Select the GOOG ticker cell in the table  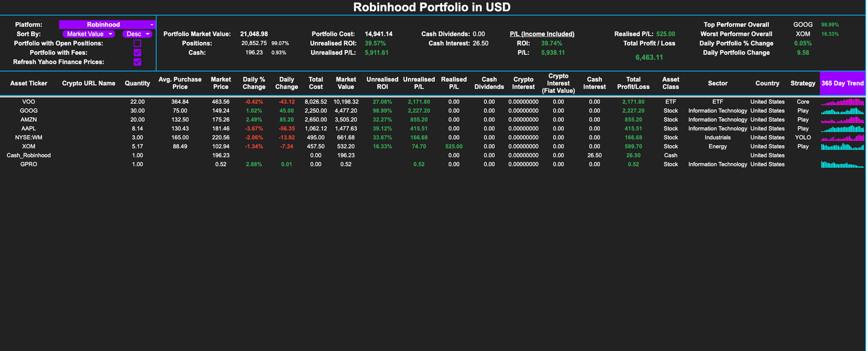[x=29, y=111]
